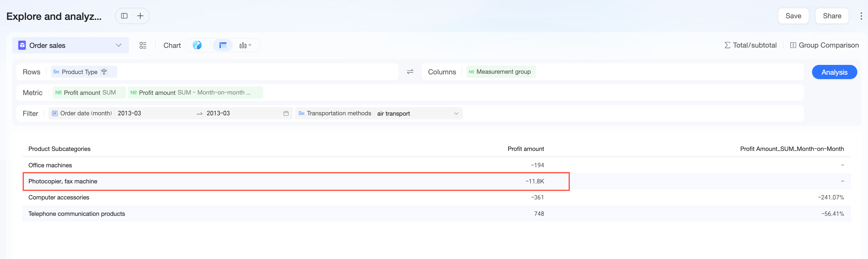
Task: Click the Explore and analyz... title
Action: (x=54, y=16)
